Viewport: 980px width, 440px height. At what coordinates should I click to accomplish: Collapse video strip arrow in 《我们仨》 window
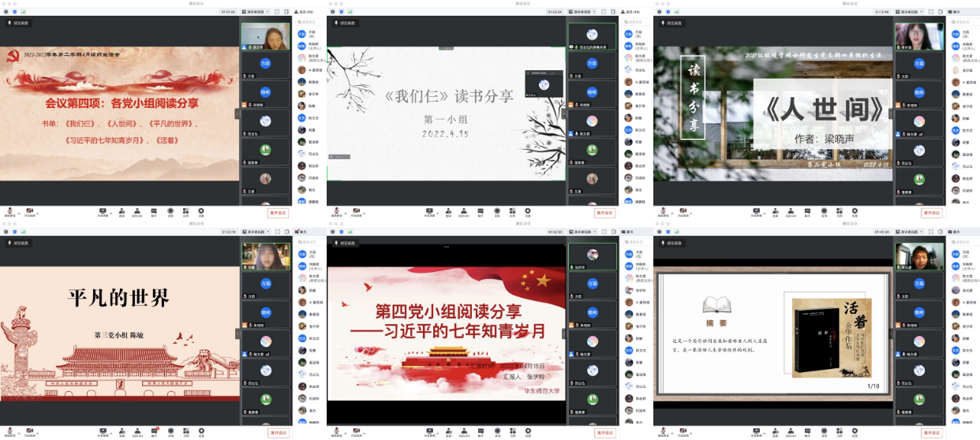point(564,113)
